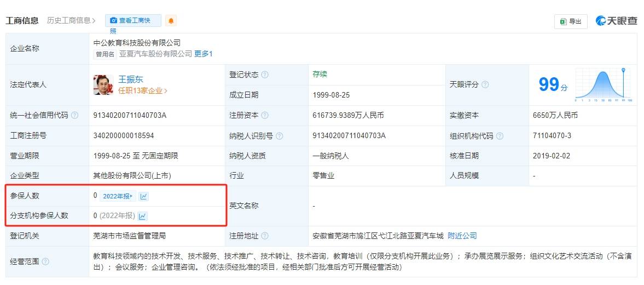Click help icon beside 天眼评分

[485, 85]
